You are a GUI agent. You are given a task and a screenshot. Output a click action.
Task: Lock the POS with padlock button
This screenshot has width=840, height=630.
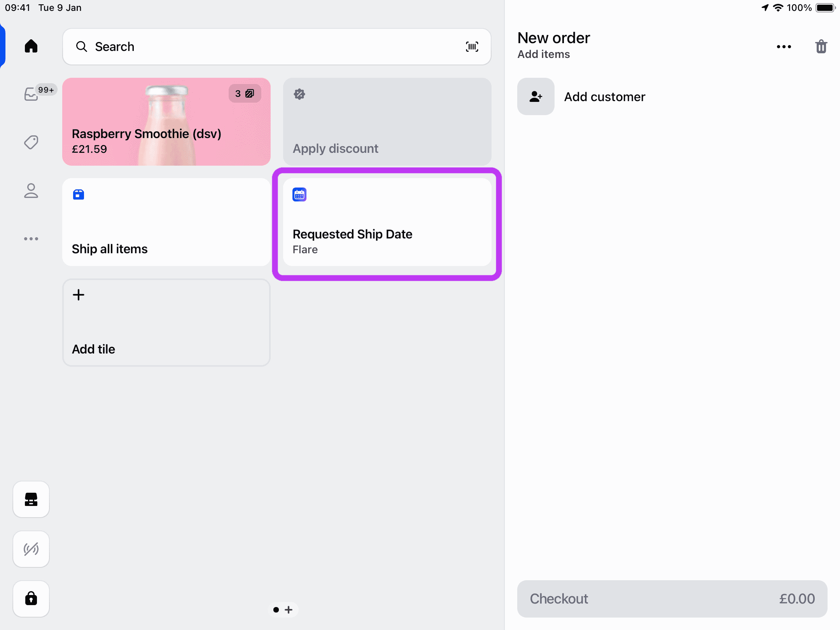click(x=31, y=598)
